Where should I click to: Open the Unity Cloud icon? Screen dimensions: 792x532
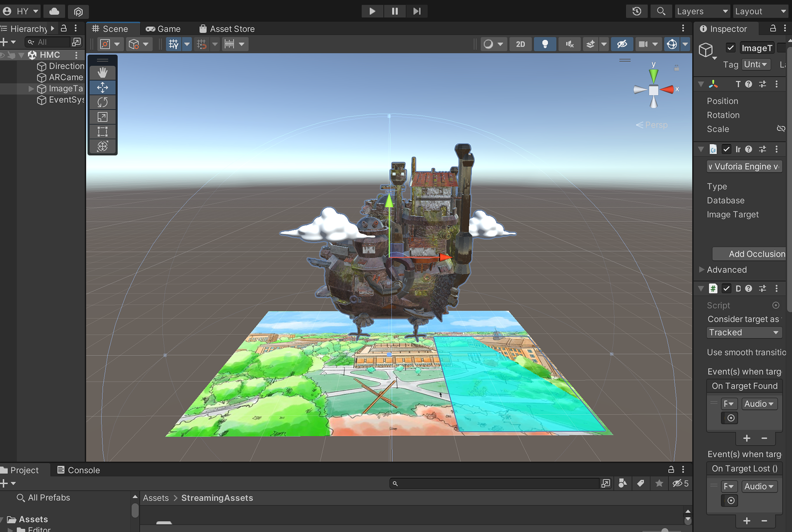point(54,11)
